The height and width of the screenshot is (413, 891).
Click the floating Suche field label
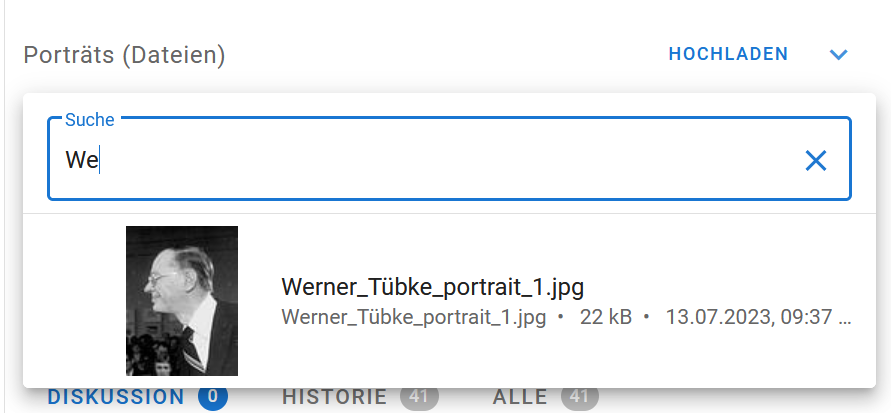coord(90,120)
